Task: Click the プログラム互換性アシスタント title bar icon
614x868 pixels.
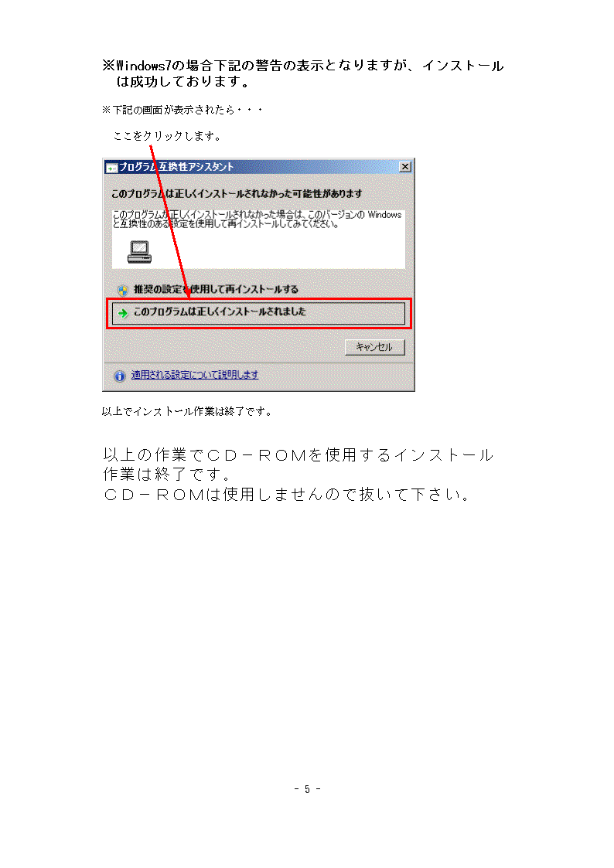Action: click(112, 167)
